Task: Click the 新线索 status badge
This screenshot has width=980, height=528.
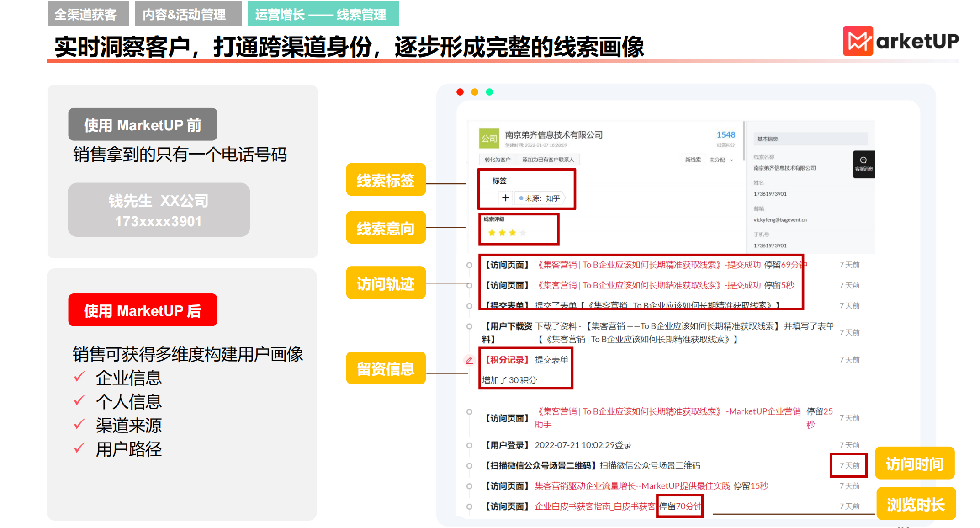Action: [693, 160]
